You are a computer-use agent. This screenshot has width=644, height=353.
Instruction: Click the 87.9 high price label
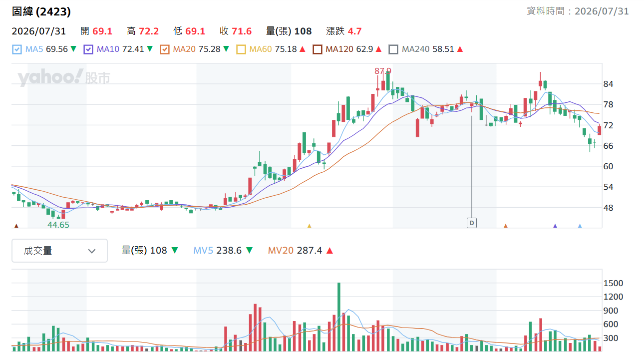[x=383, y=71]
